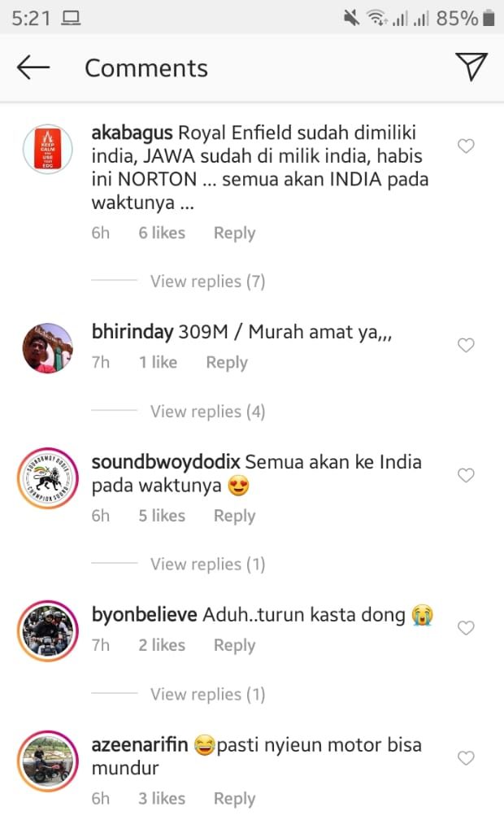504x833 pixels.
Task: Tap the battery icon in status bar
Action: click(489, 19)
